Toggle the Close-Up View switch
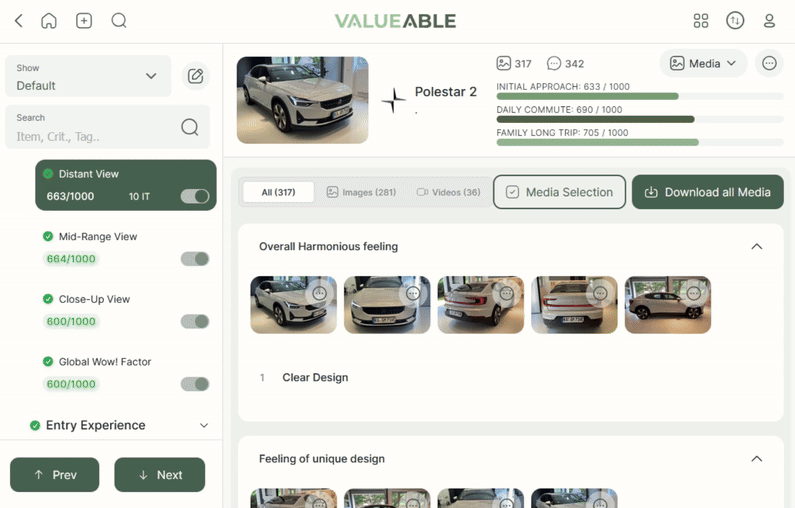 tap(195, 321)
